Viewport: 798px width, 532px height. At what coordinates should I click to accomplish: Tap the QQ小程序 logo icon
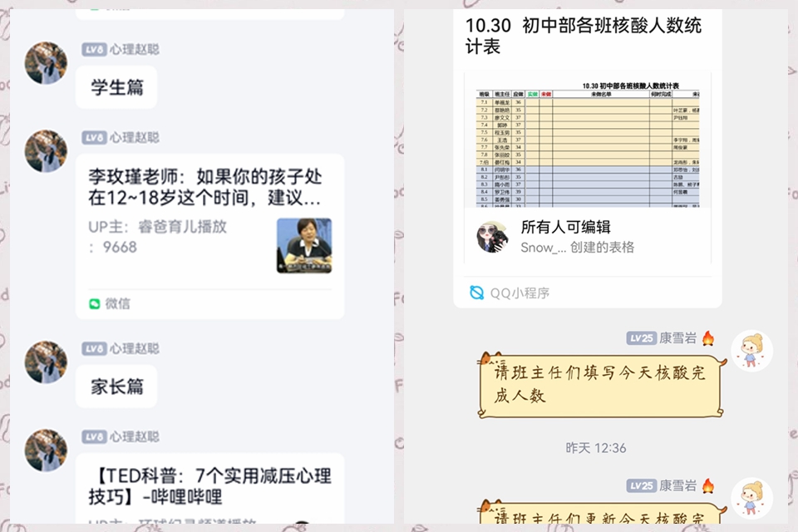(476, 293)
